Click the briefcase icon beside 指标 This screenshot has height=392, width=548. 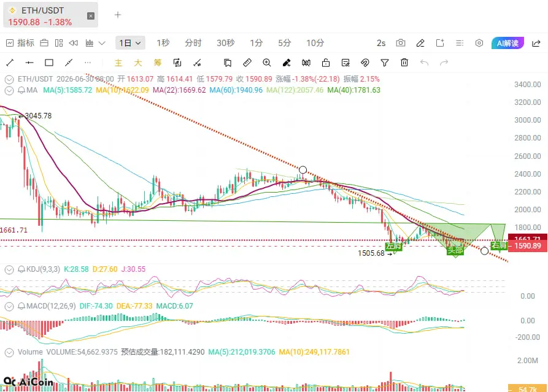coord(44,43)
